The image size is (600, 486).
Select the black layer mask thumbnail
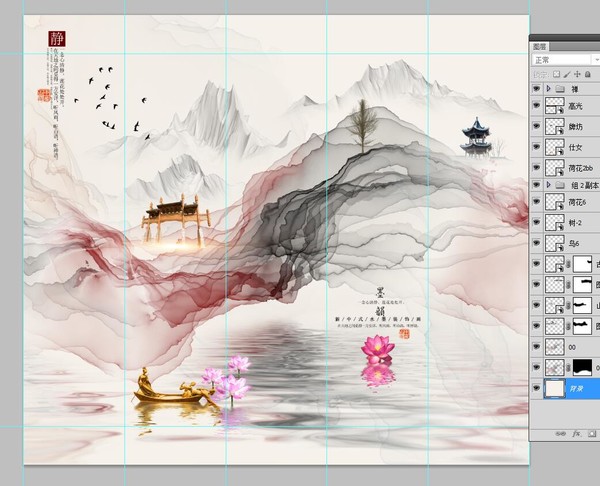point(582,367)
